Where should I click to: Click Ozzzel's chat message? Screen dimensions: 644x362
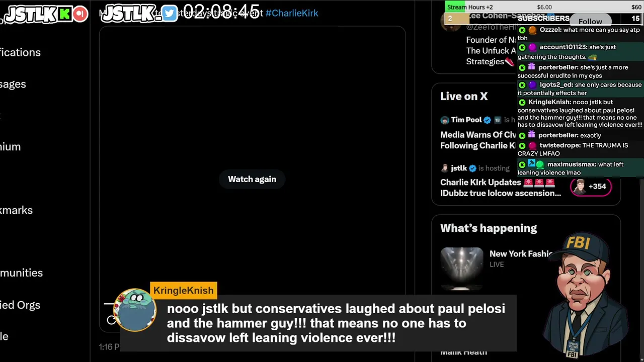[x=579, y=34]
